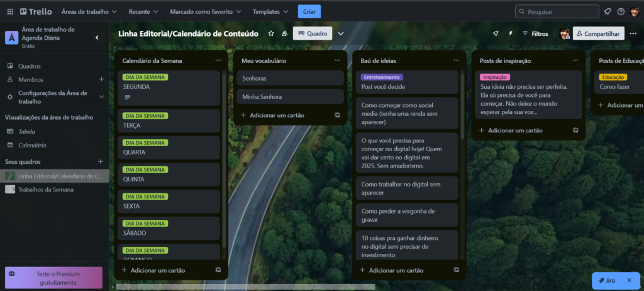Click the Quadro view button

tap(313, 33)
